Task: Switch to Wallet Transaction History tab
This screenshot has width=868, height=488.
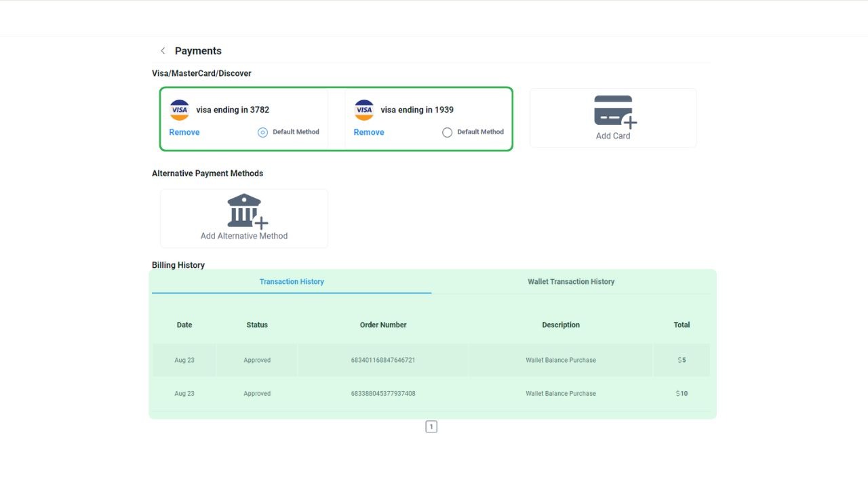Action: 571,282
